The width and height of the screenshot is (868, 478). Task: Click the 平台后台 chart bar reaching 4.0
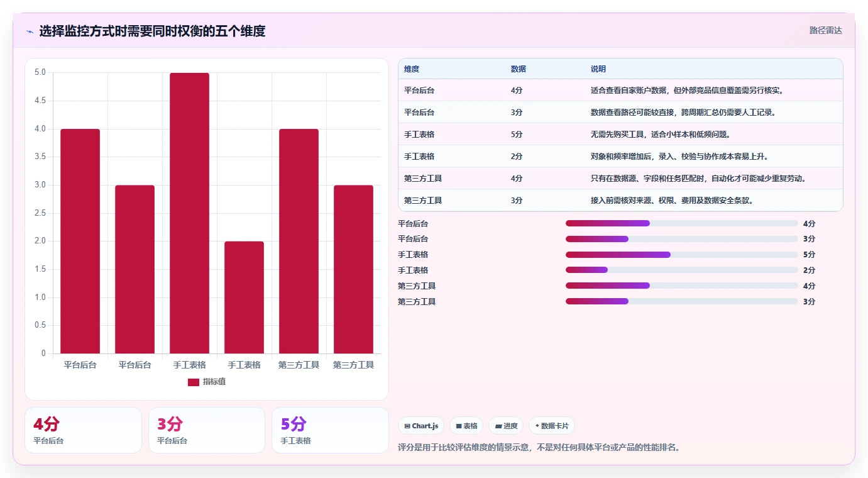(80, 241)
